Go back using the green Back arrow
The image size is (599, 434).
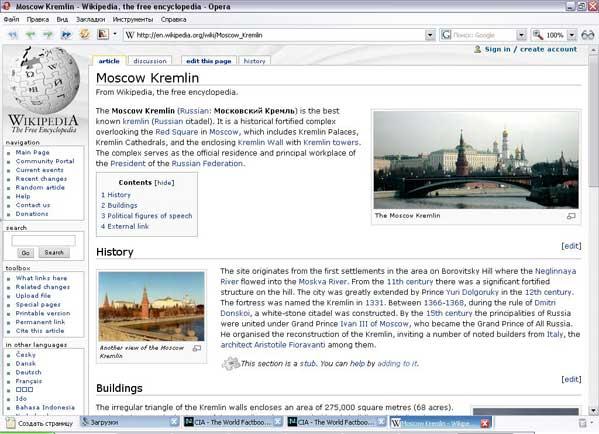pos(30,35)
